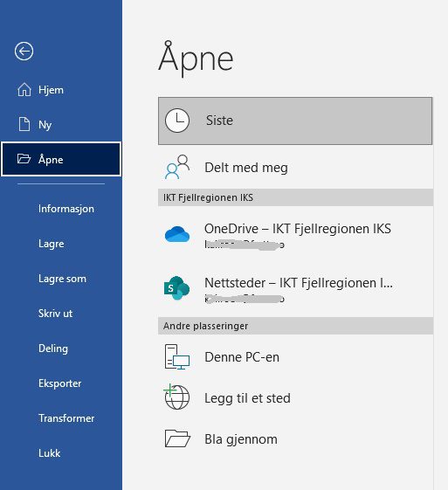Click the OneDrive cloud icon

[177, 234]
